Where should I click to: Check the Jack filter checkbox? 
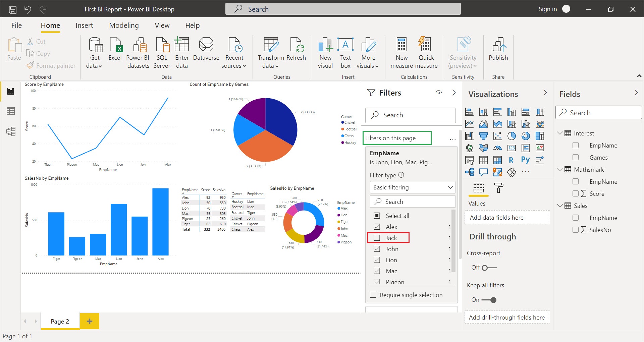pos(377,238)
